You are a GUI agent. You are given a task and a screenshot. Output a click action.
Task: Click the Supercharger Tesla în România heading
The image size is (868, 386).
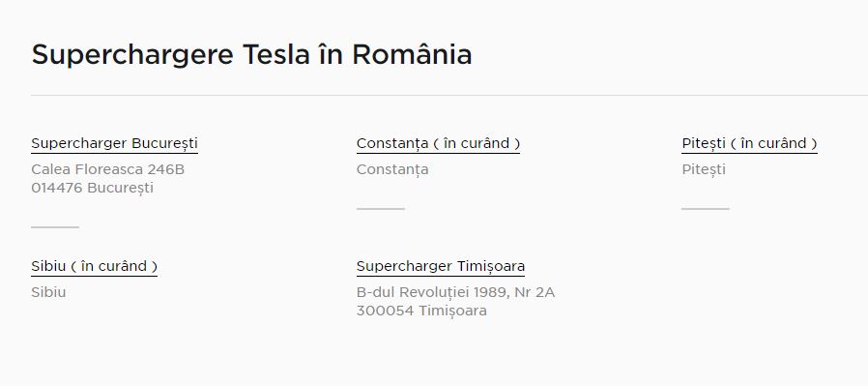pyautogui.click(x=252, y=55)
